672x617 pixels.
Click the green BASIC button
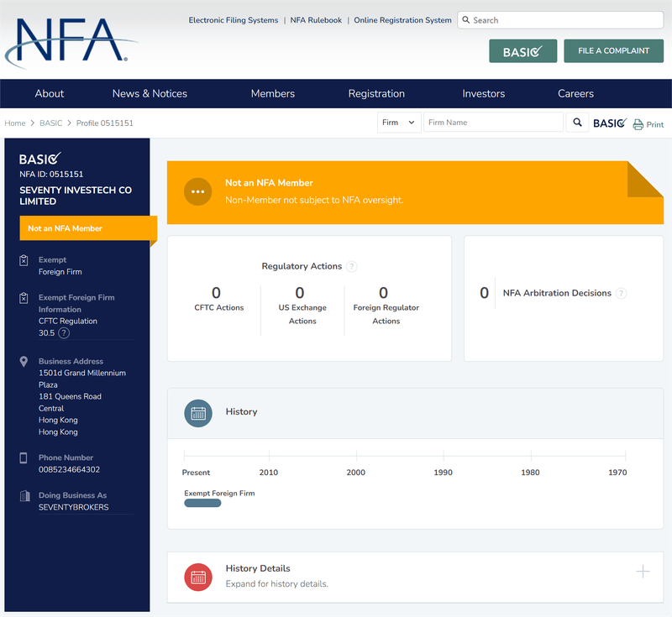[x=522, y=51]
